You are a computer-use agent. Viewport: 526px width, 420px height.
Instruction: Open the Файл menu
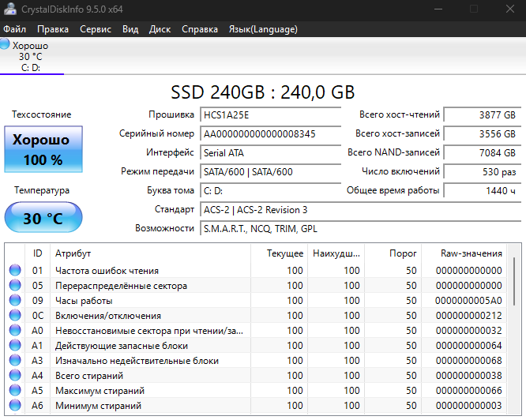click(14, 29)
